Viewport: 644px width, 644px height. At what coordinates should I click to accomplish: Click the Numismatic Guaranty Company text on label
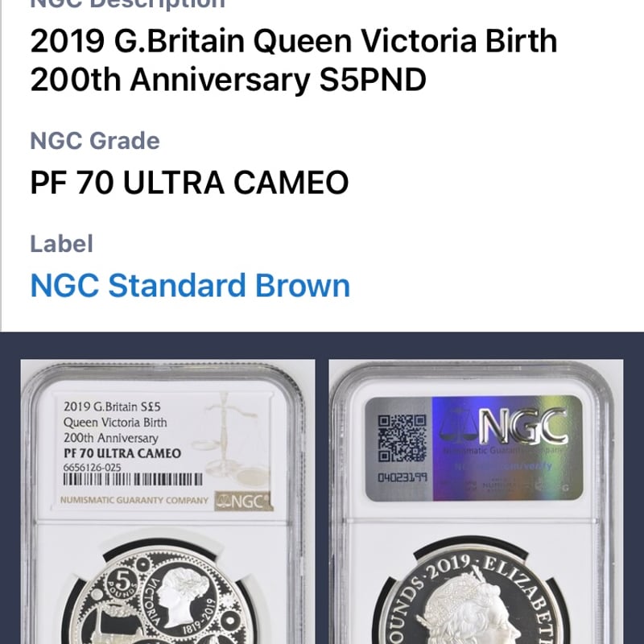[x=134, y=500]
